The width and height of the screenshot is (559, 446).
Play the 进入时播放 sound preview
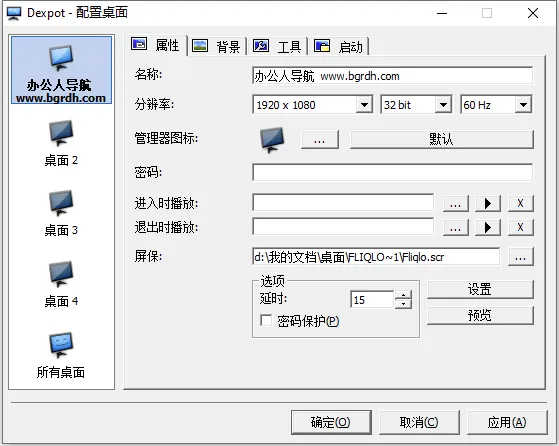[x=488, y=204]
